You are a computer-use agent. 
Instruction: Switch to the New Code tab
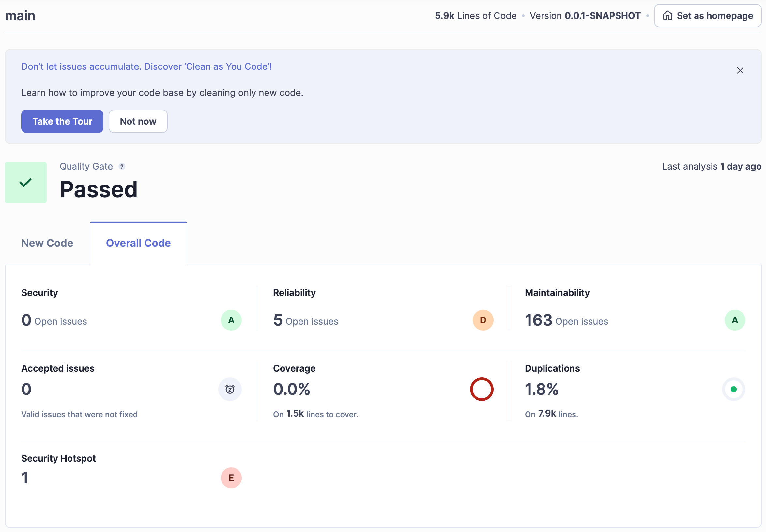click(x=47, y=243)
